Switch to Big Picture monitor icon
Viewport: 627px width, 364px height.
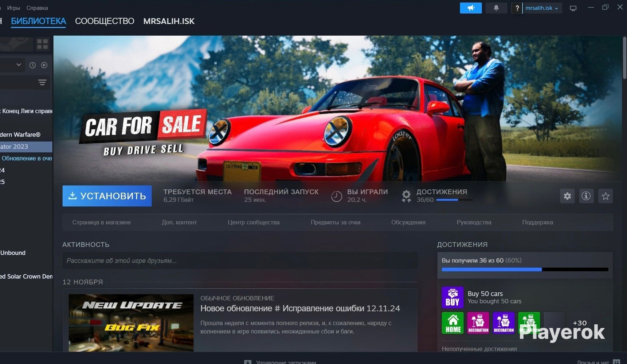click(573, 8)
